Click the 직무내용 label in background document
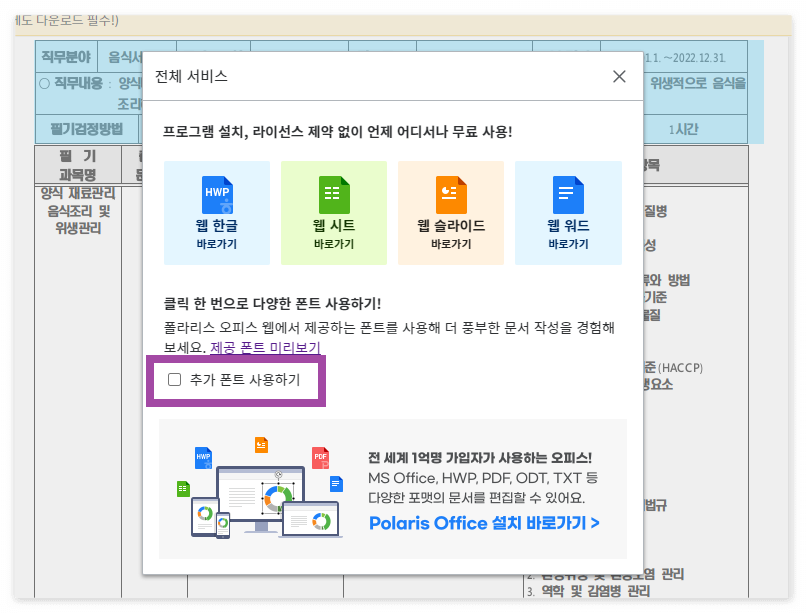807x613 pixels. [x=78, y=83]
